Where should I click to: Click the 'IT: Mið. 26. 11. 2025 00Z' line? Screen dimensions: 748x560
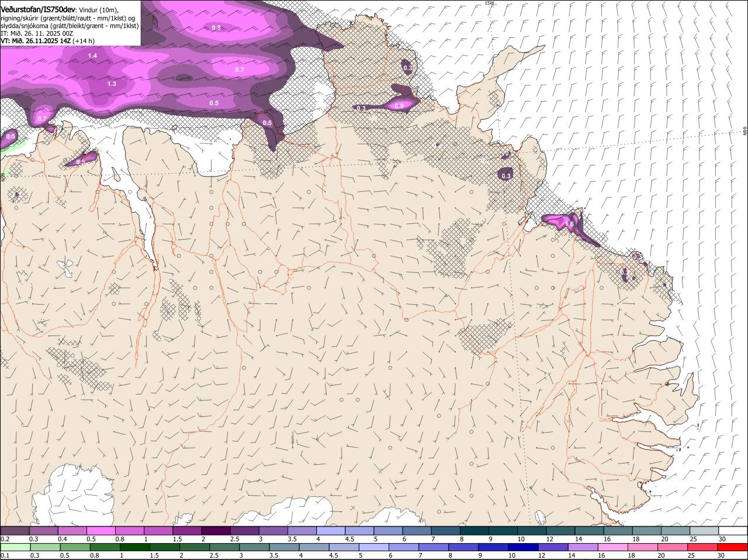(x=37, y=33)
